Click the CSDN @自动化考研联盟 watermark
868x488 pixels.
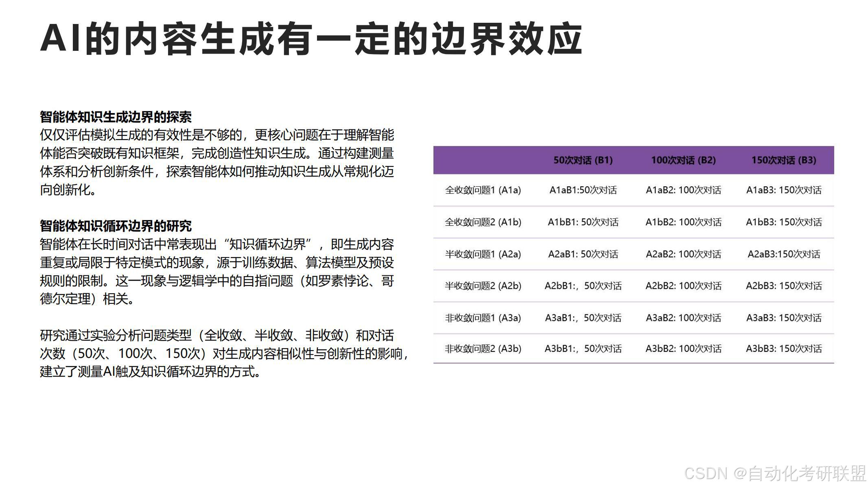775,474
